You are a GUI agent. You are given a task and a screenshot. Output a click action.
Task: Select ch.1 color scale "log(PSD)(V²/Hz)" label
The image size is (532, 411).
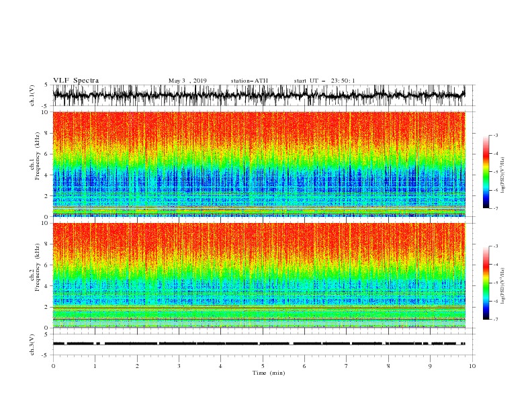click(x=503, y=175)
